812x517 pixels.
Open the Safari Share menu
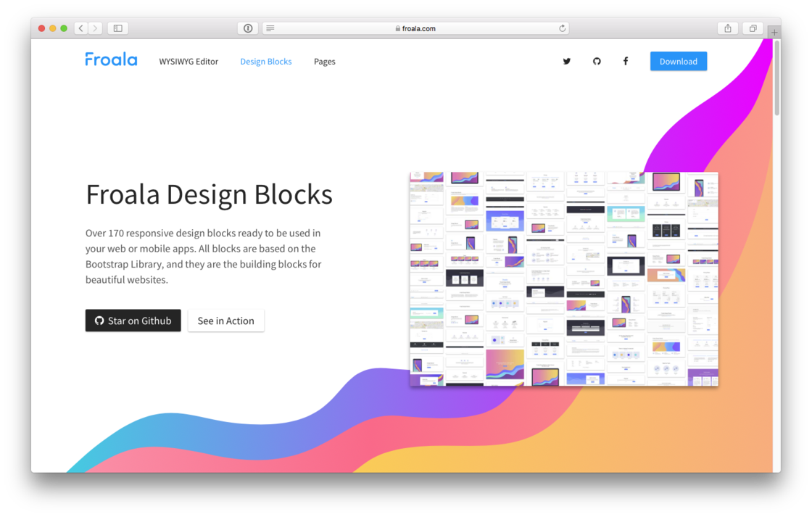pos(728,28)
